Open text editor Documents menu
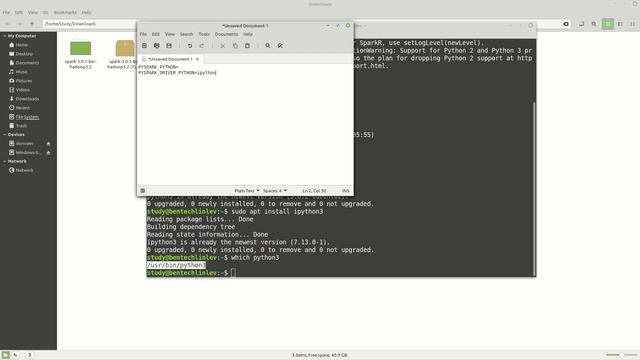Viewport: 640px width, 360px height. point(227,34)
